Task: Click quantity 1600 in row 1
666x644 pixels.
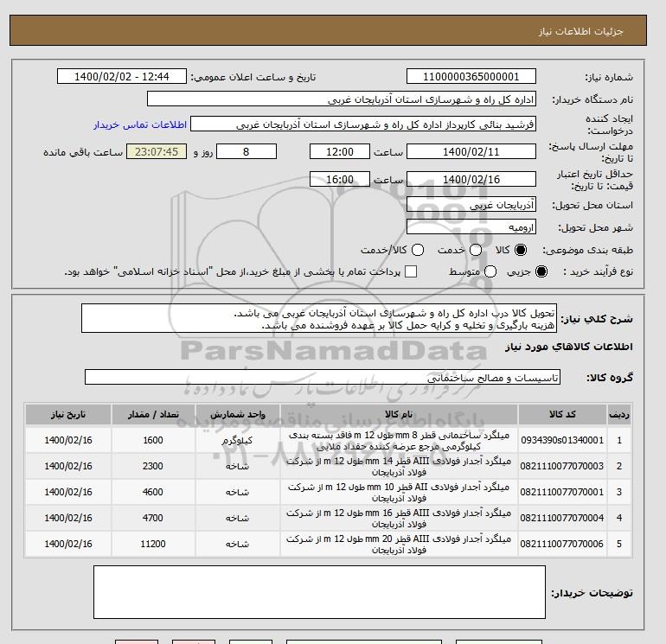Action: (153, 440)
